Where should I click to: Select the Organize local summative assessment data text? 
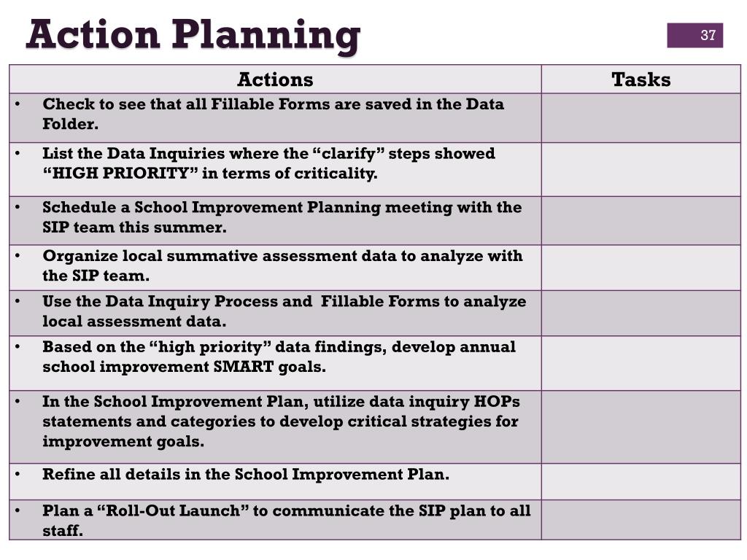pos(282,265)
